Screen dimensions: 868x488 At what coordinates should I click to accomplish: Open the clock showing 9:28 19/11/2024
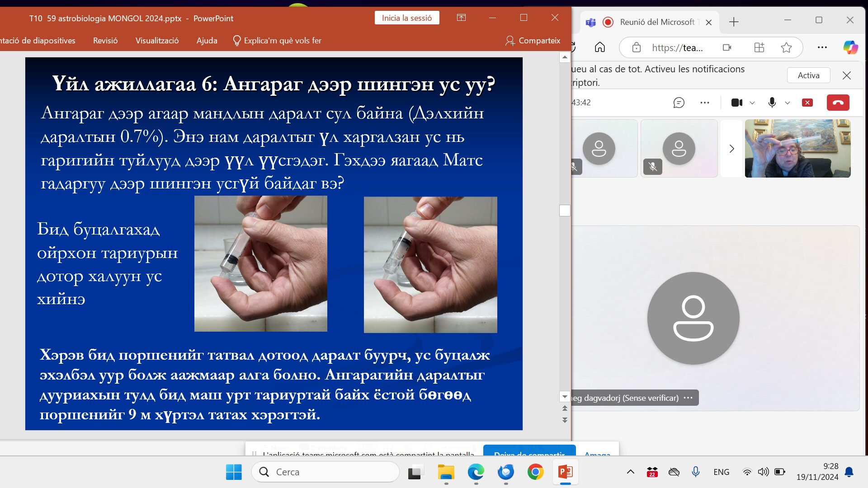point(817,472)
